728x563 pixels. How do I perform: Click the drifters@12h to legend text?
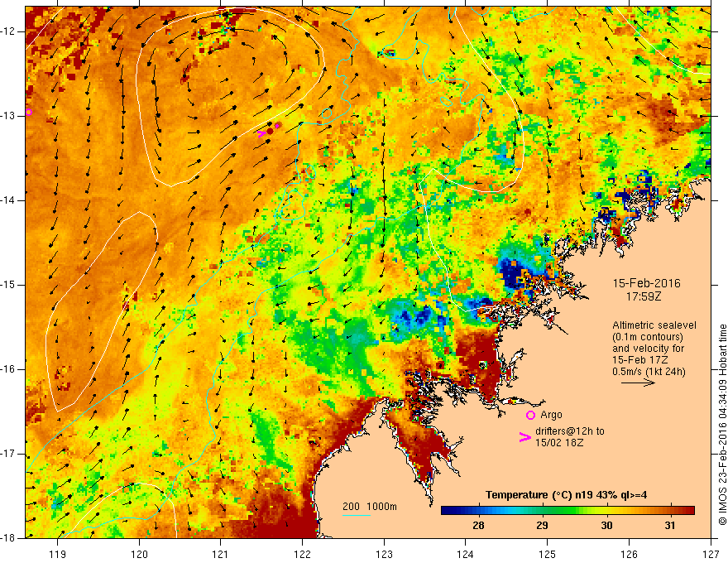point(570,431)
